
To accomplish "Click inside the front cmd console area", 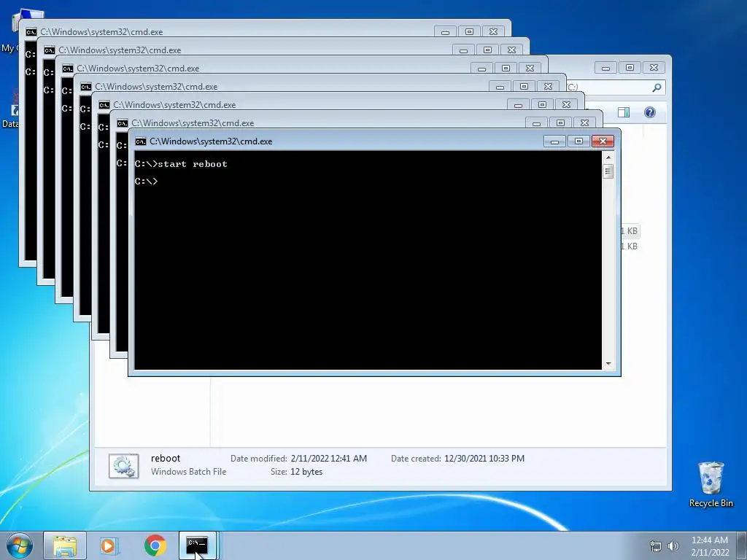I will click(x=368, y=260).
